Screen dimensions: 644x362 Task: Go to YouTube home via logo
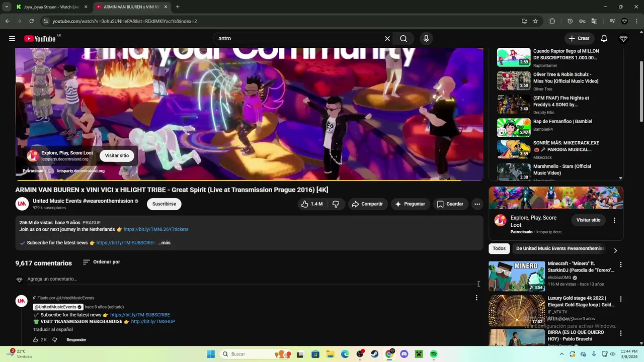point(40,39)
